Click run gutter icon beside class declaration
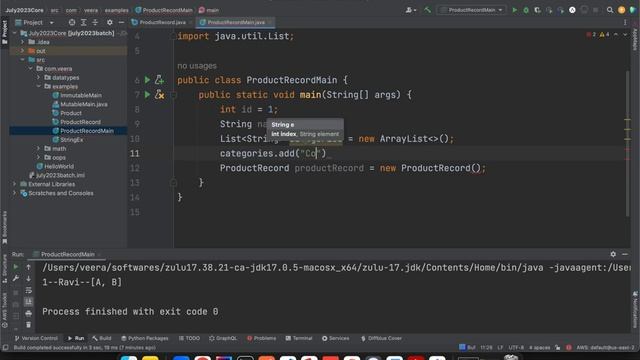The image size is (640, 360). coord(147,80)
